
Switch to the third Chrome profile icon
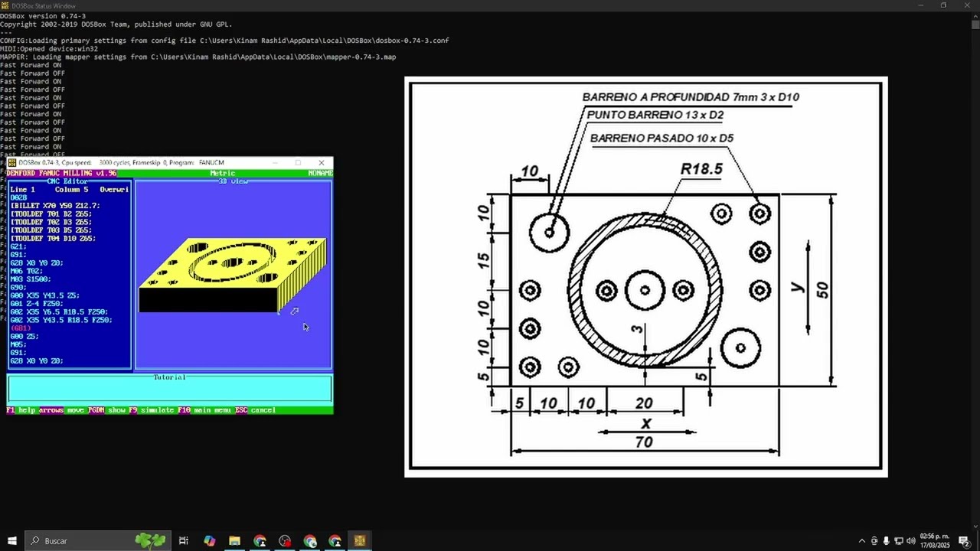(x=310, y=541)
